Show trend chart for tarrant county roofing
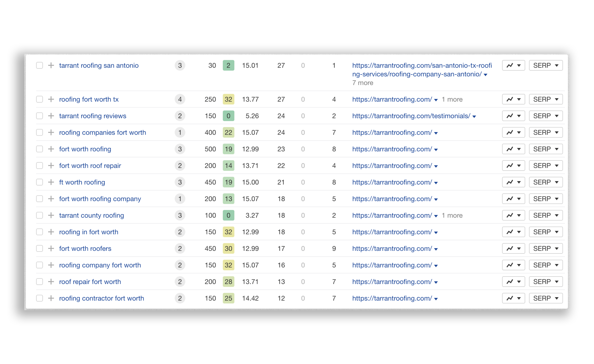Screen dimensions: 594x364 point(513,215)
